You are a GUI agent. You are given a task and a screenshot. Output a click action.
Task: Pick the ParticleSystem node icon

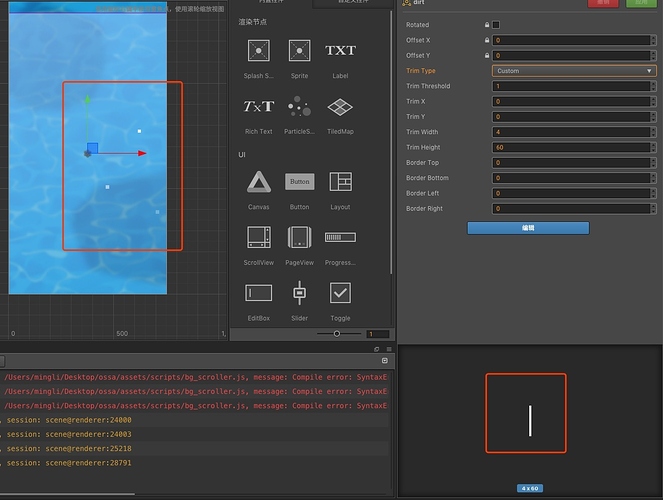(x=299, y=106)
